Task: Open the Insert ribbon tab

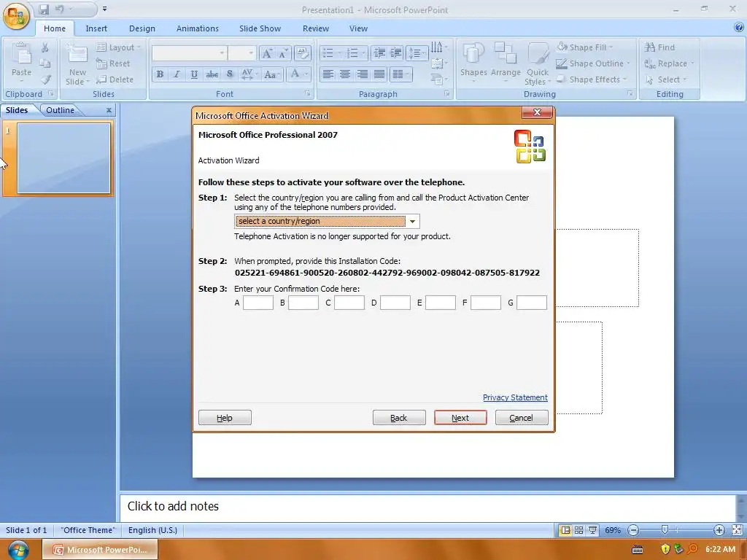Action: pyautogui.click(x=96, y=28)
